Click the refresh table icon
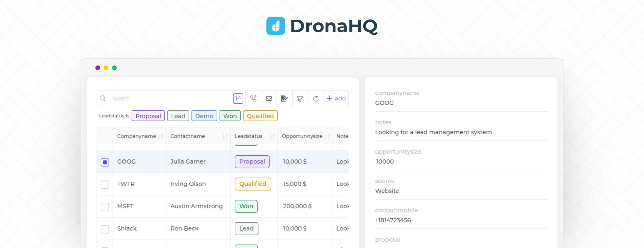 click(x=316, y=99)
